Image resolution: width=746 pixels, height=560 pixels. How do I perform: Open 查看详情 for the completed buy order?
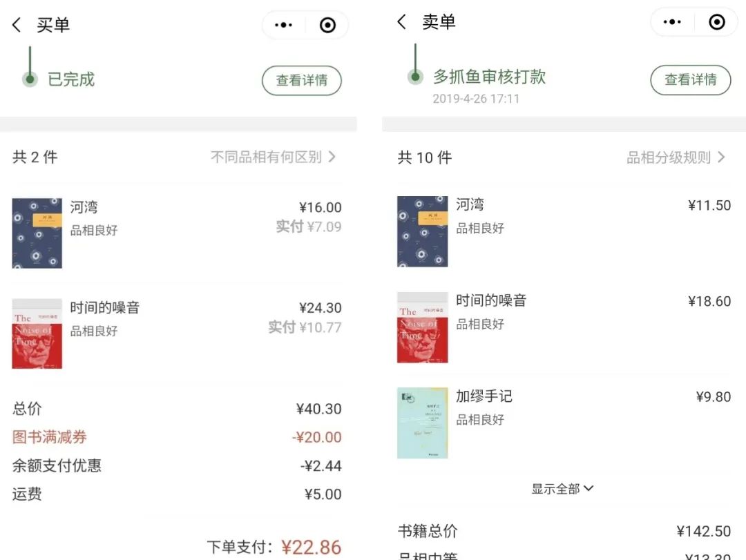(302, 80)
